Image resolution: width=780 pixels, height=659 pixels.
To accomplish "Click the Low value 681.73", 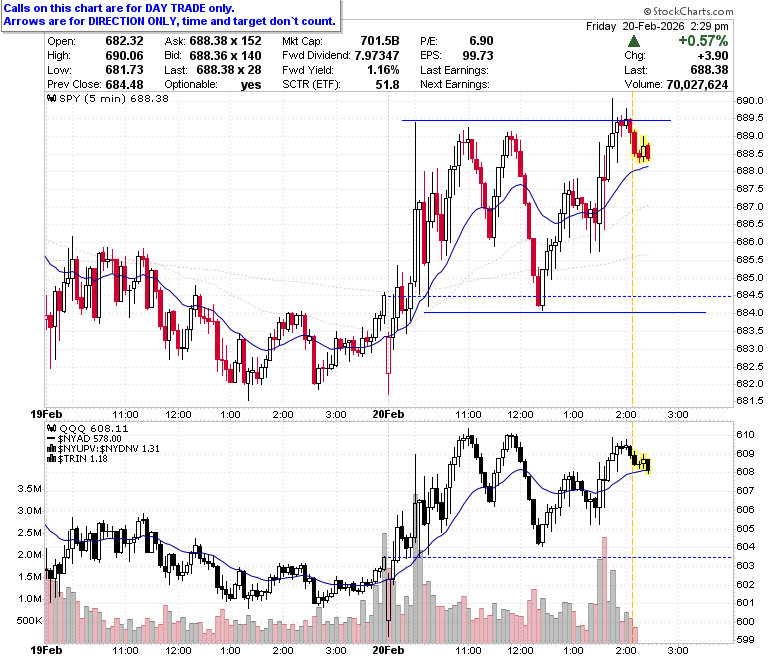I will pyautogui.click(x=124, y=70).
